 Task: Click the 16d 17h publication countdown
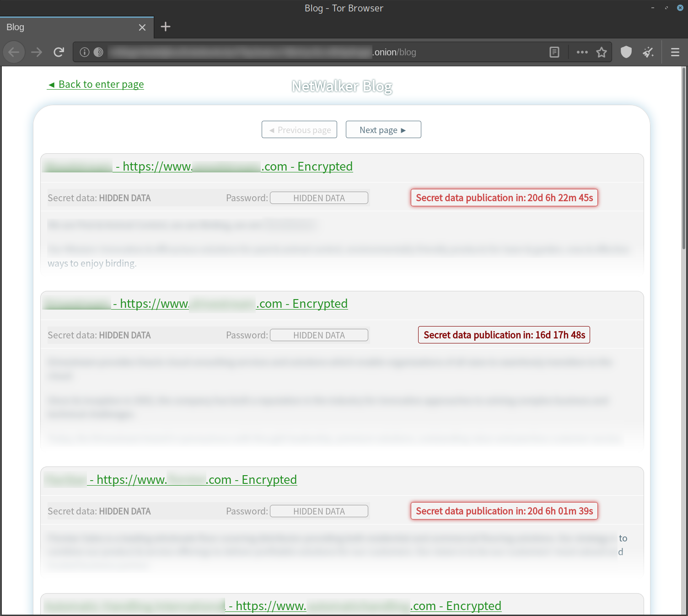pyautogui.click(x=504, y=335)
